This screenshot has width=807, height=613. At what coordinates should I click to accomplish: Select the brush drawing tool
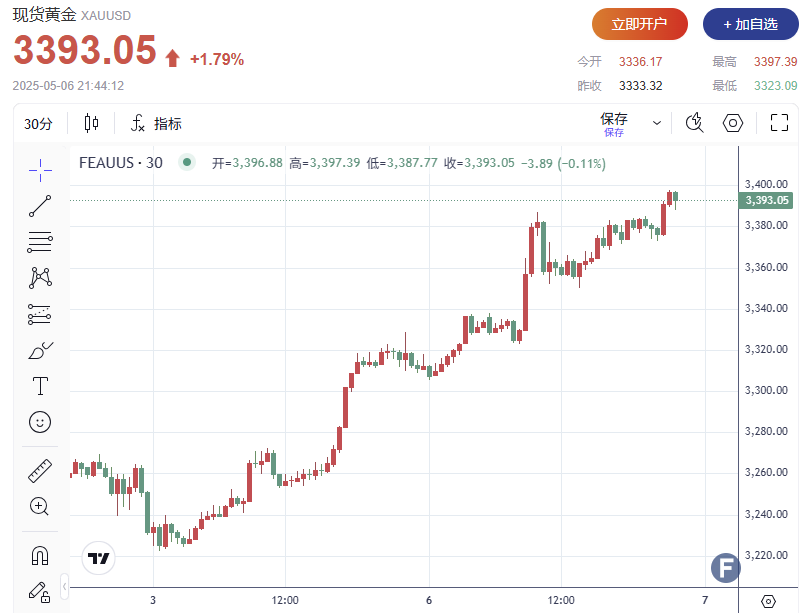[x=40, y=351]
